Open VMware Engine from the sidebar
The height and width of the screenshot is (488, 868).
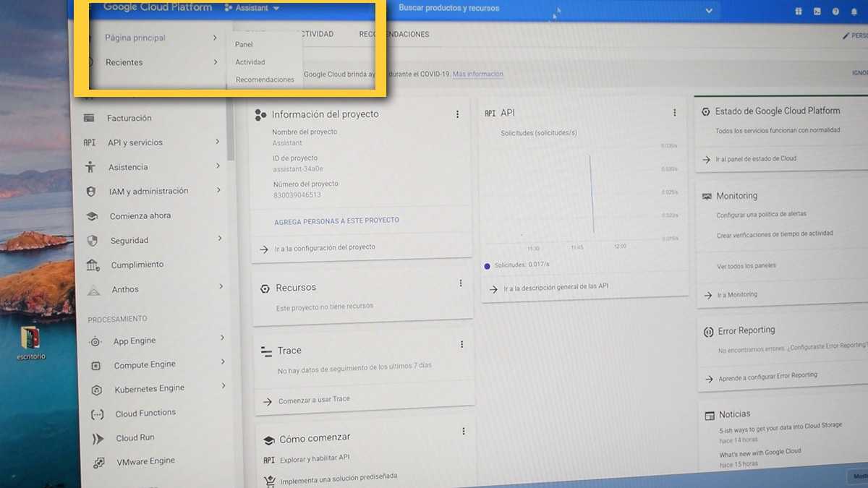[145, 461]
